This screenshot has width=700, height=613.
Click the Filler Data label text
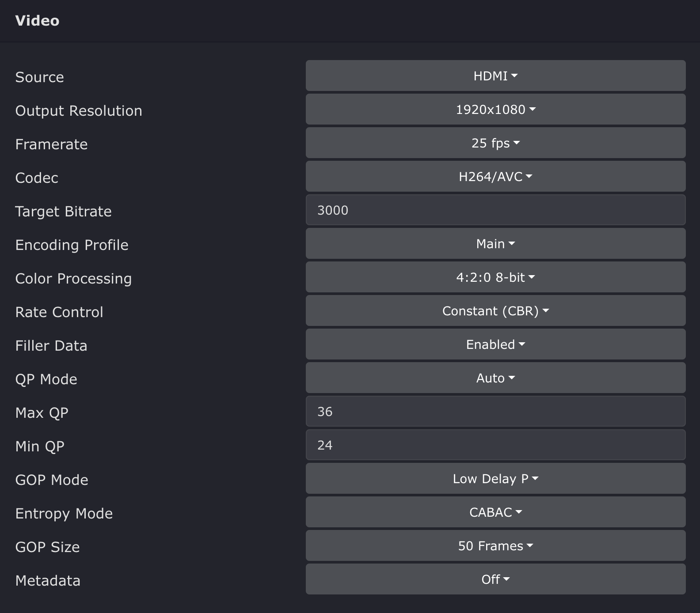pyautogui.click(x=51, y=346)
